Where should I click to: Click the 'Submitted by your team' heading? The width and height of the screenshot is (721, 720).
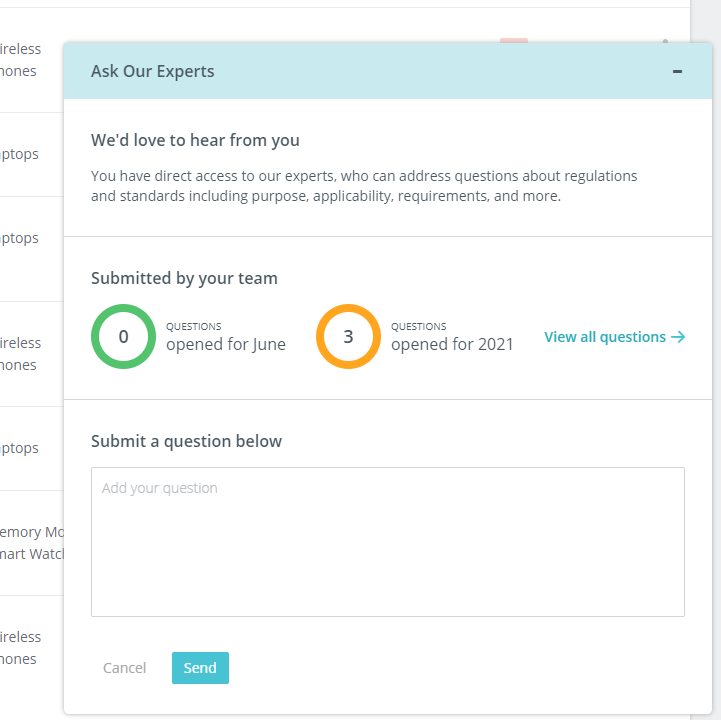(x=184, y=278)
